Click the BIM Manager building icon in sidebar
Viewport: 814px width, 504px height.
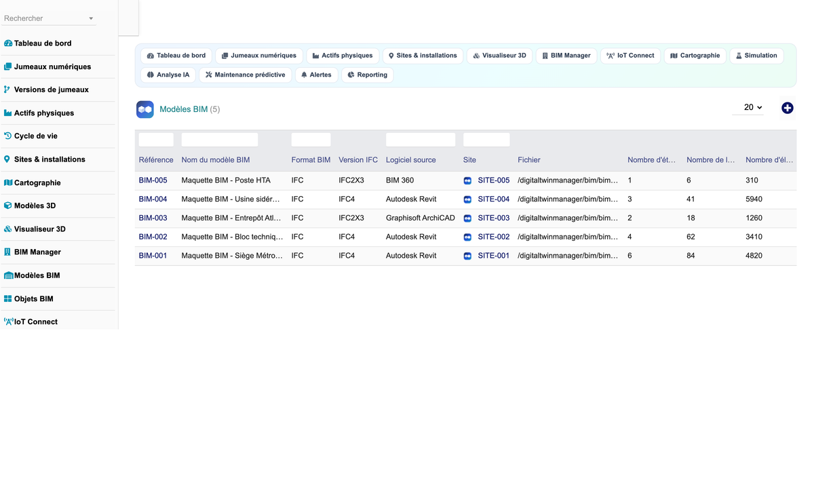point(7,252)
